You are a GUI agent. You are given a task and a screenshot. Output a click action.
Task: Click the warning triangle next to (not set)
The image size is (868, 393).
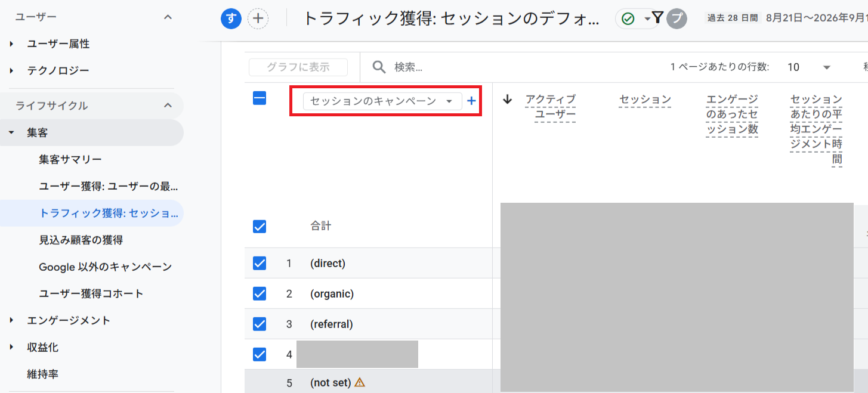359,382
